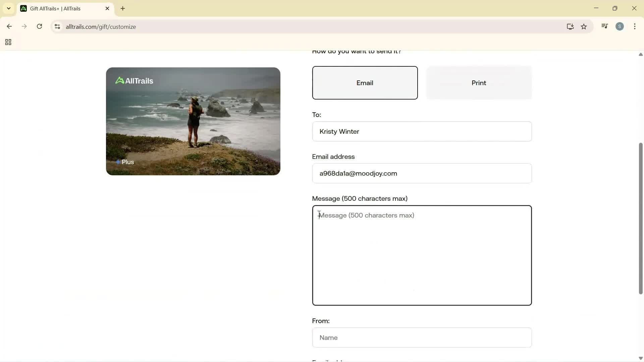Open a new browser tab
644x362 pixels.
tap(123, 8)
